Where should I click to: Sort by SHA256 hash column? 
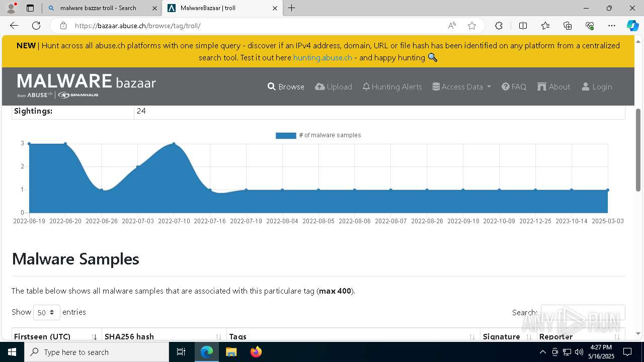tap(164, 336)
